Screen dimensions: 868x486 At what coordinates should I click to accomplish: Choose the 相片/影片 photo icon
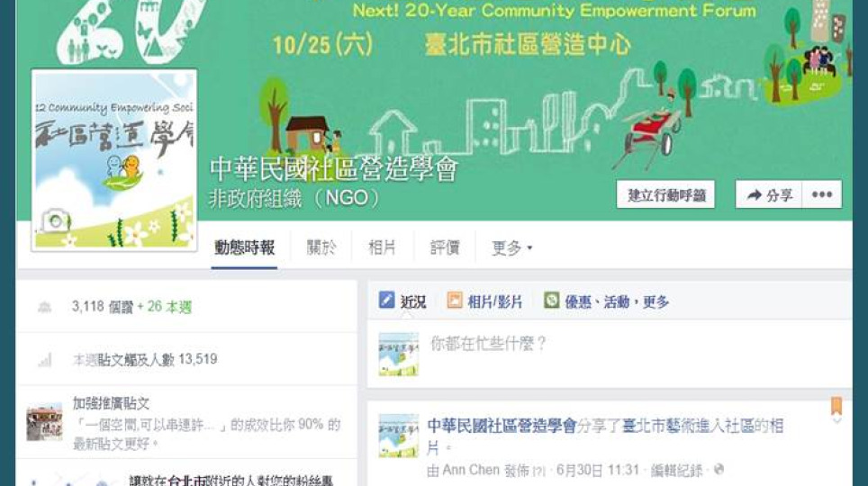[x=455, y=301]
